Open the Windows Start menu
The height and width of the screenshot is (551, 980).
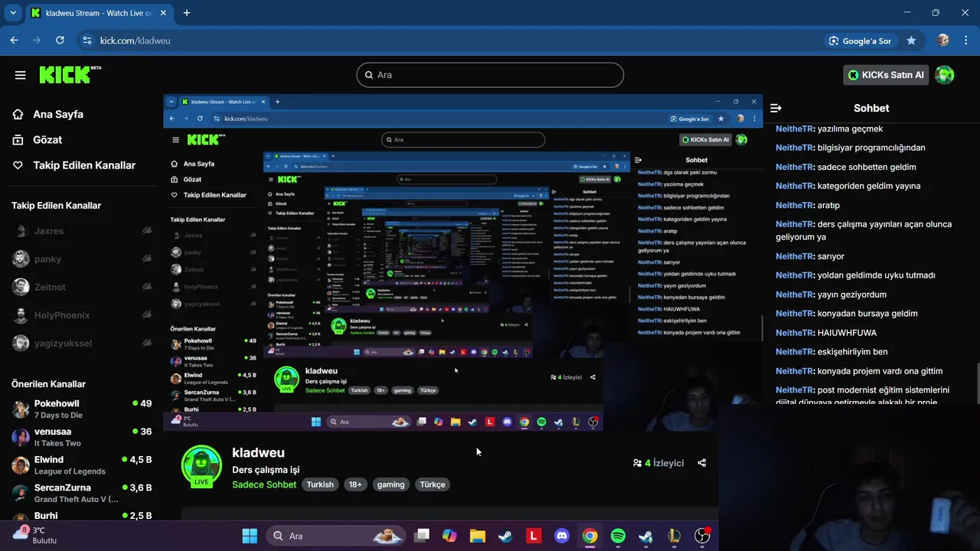[250, 536]
